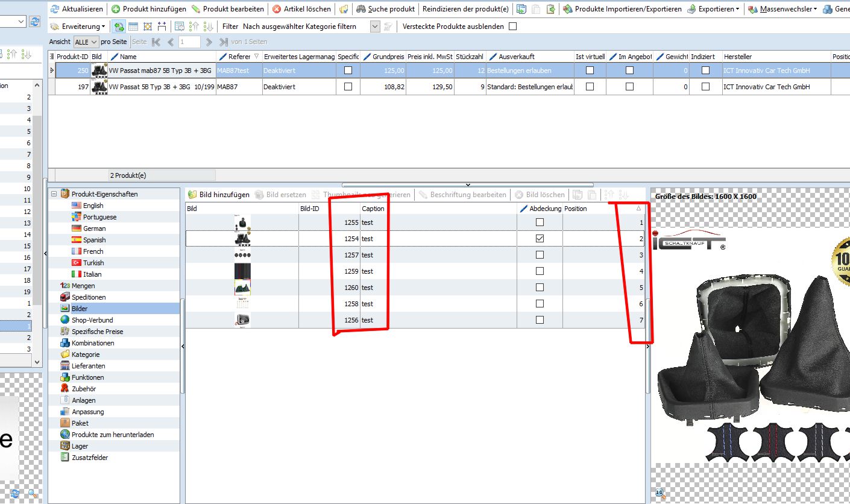This screenshot has width=850, height=504.
Task: Open the Massenwechsler dropdown menu
Action: tap(782, 9)
